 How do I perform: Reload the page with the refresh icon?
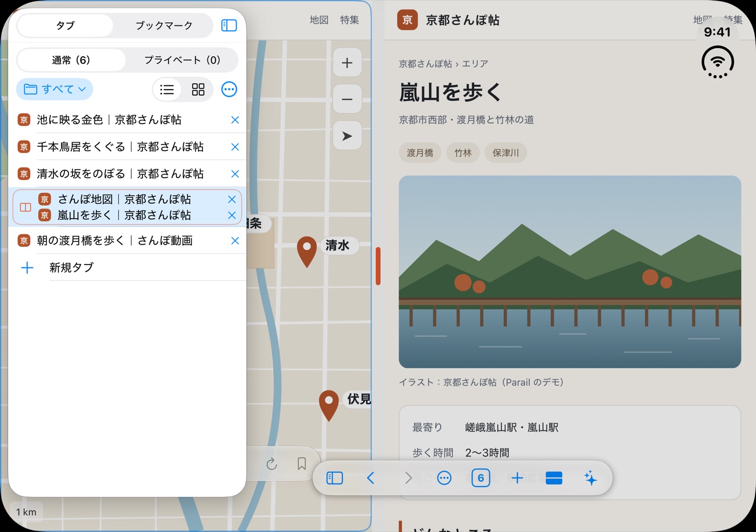coord(272,464)
